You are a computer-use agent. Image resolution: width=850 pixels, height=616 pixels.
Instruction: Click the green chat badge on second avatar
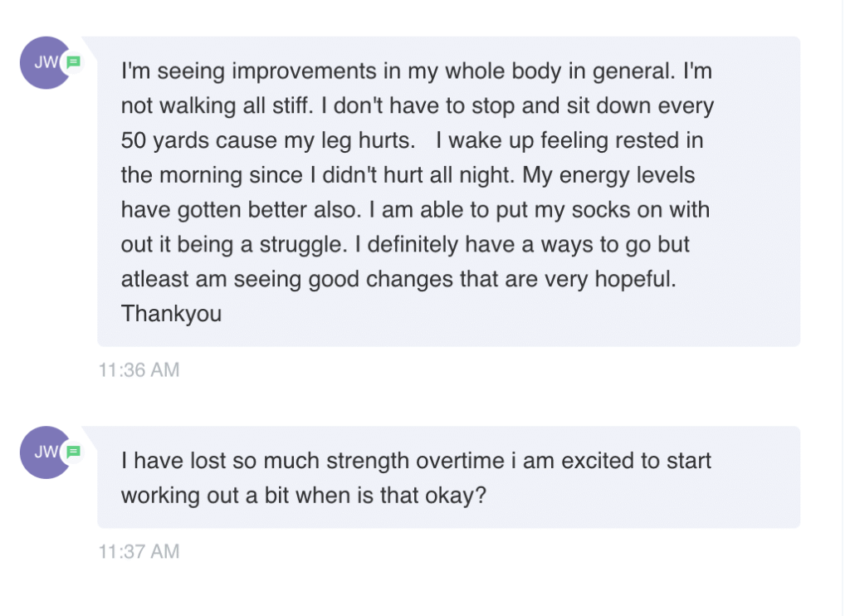pos(73,452)
